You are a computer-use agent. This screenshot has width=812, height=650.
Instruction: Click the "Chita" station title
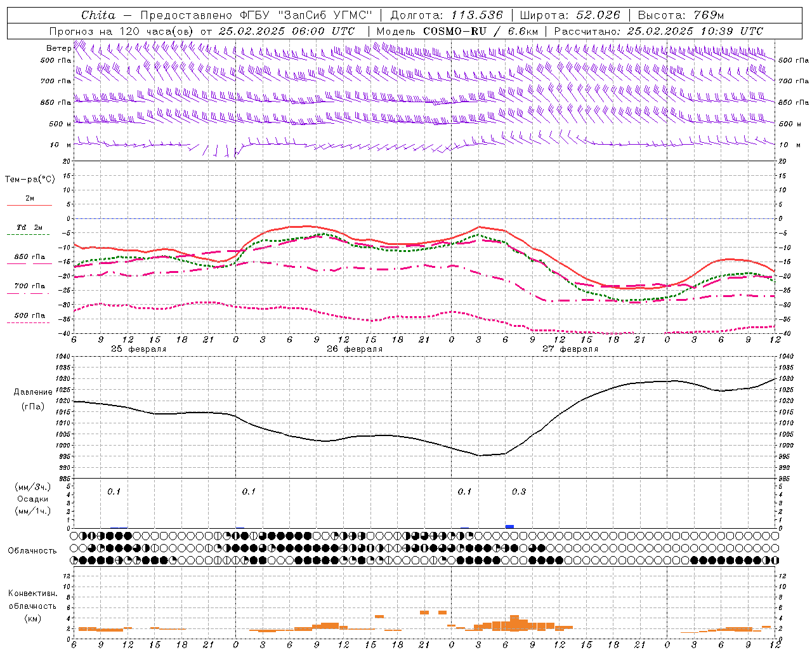point(98,15)
